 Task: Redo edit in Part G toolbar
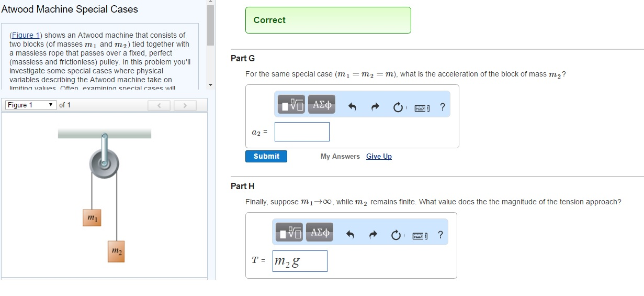(x=375, y=107)
